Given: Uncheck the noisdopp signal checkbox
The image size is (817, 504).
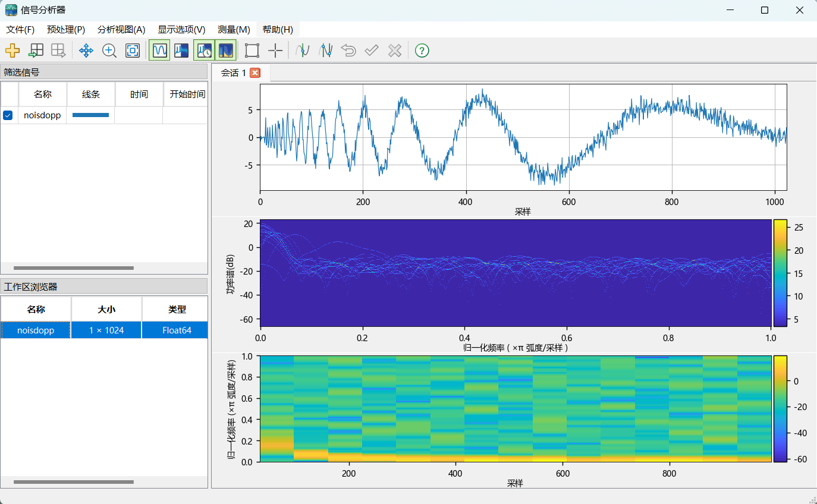Looking at the screenshot, I should [x=8, y=115].
